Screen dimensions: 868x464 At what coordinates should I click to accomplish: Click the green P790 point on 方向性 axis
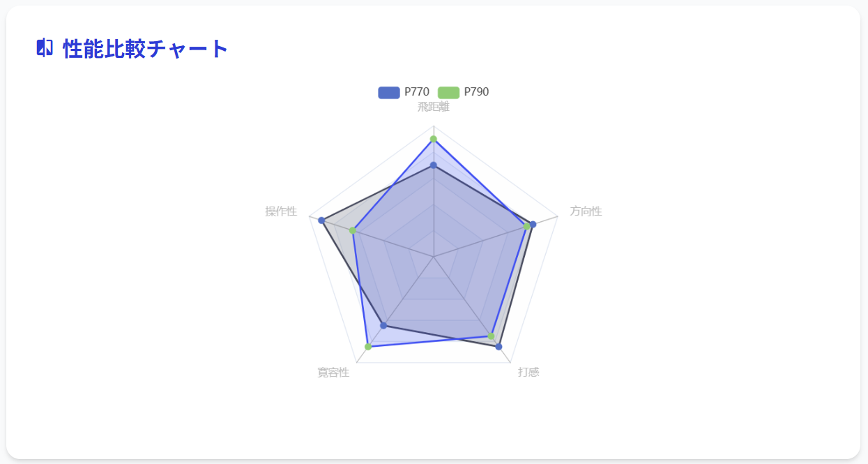(526, 227)
